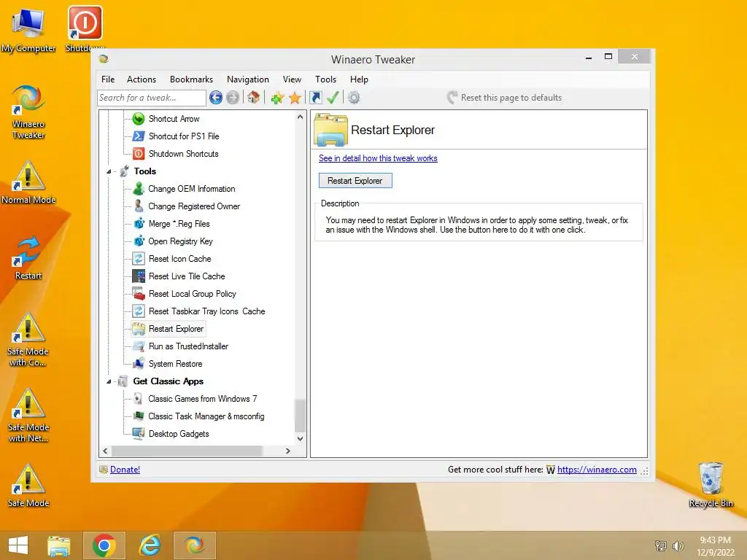The image size is (747, 560).
Task: Go back with the blue arrow button
Action: pos(216,98)
